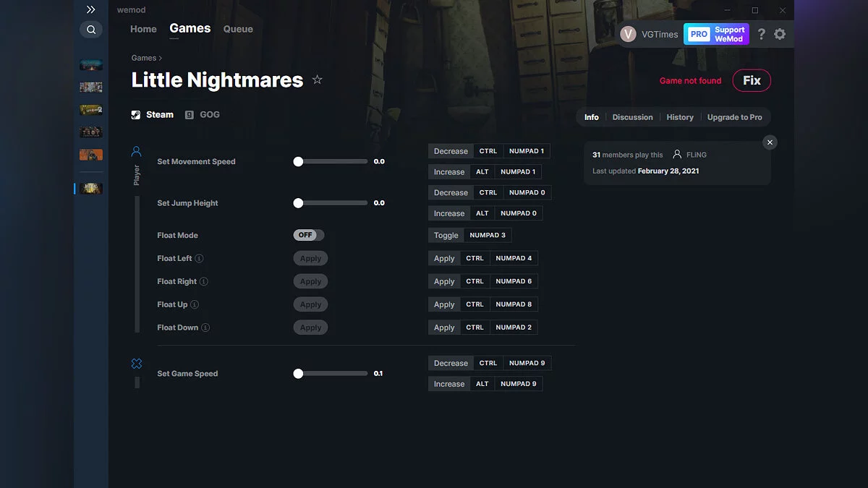
Task: Open the Left 4 Dead 2 thumbnail in sidebar
Action: point(90,109)
